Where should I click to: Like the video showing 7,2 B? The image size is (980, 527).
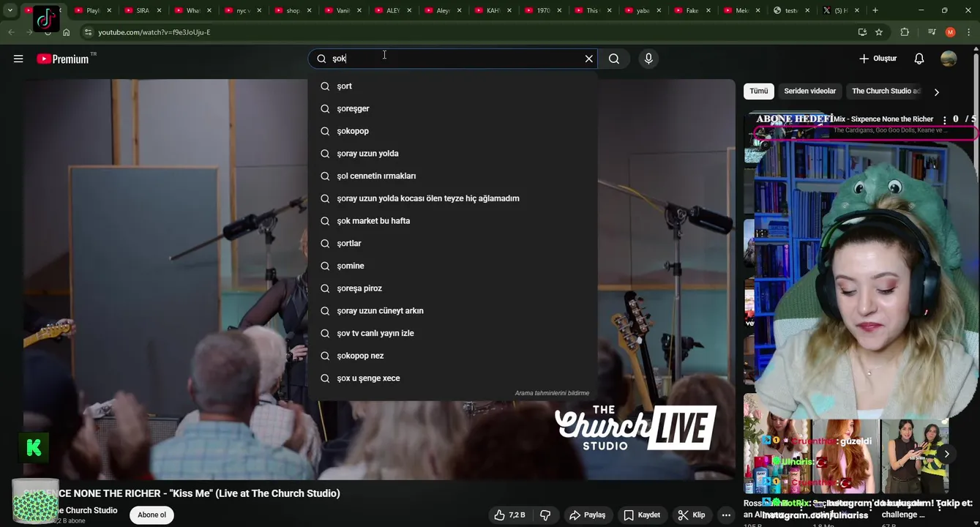(x=509, y=515)
